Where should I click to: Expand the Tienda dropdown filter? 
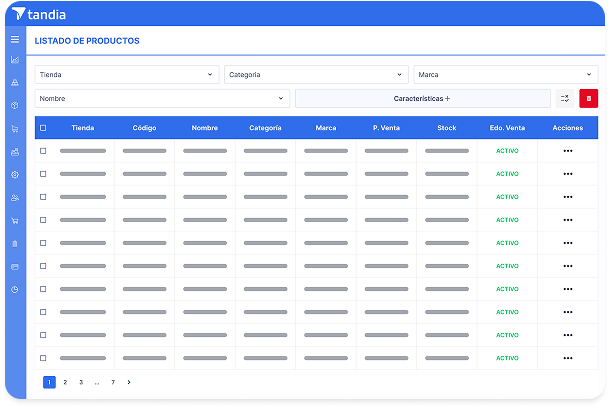pos(127,75)
